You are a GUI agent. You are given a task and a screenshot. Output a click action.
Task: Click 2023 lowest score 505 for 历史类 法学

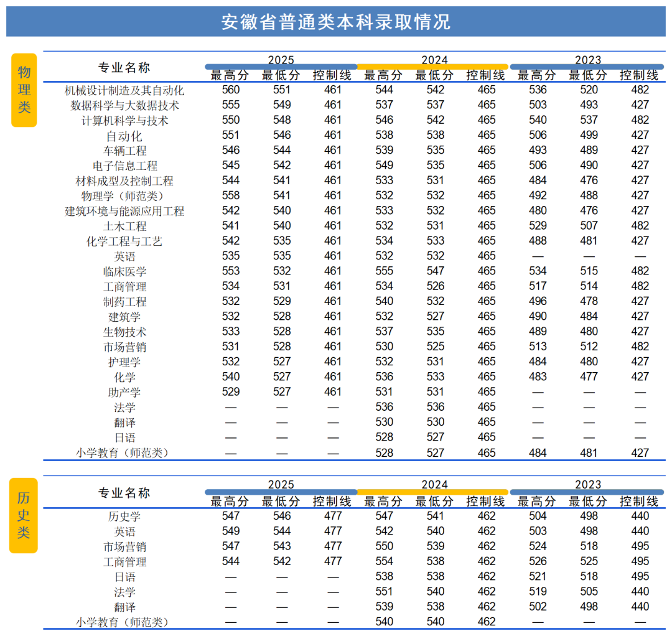tap(589, 591)
